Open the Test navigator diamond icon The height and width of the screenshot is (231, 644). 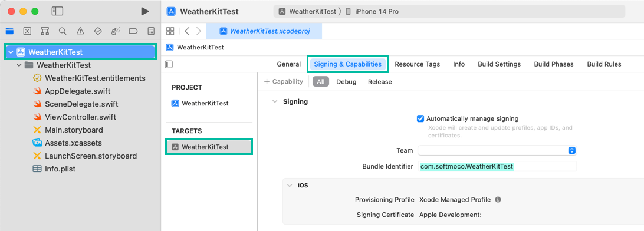click(x=98, y=31)
